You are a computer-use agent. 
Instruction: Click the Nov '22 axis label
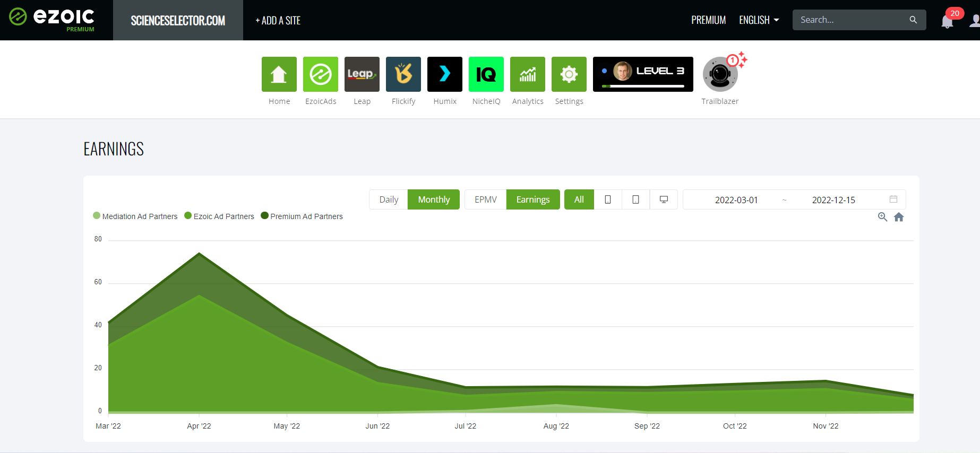[826, 426]
